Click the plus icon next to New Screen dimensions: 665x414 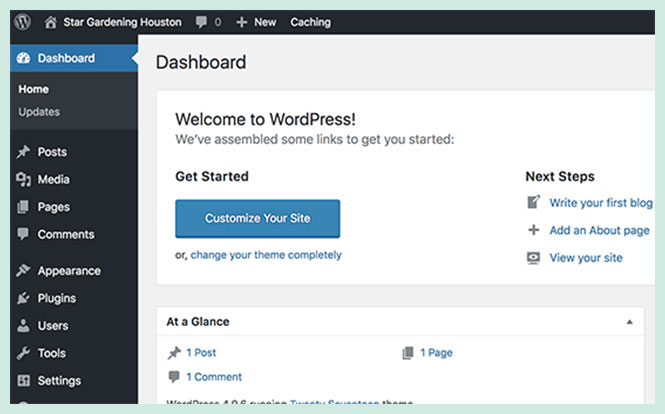[x=241, y=22]
